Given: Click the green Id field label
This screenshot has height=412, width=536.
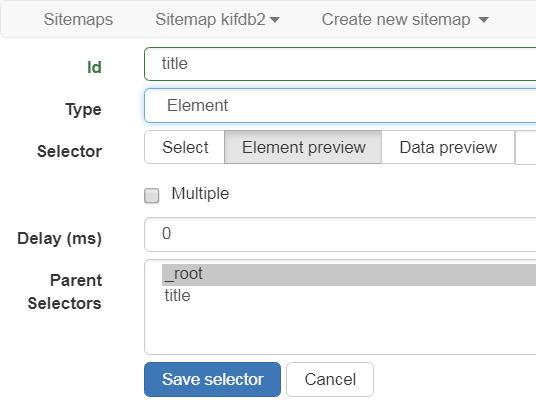Looking at the screenshot, I should tap(94, 67).
